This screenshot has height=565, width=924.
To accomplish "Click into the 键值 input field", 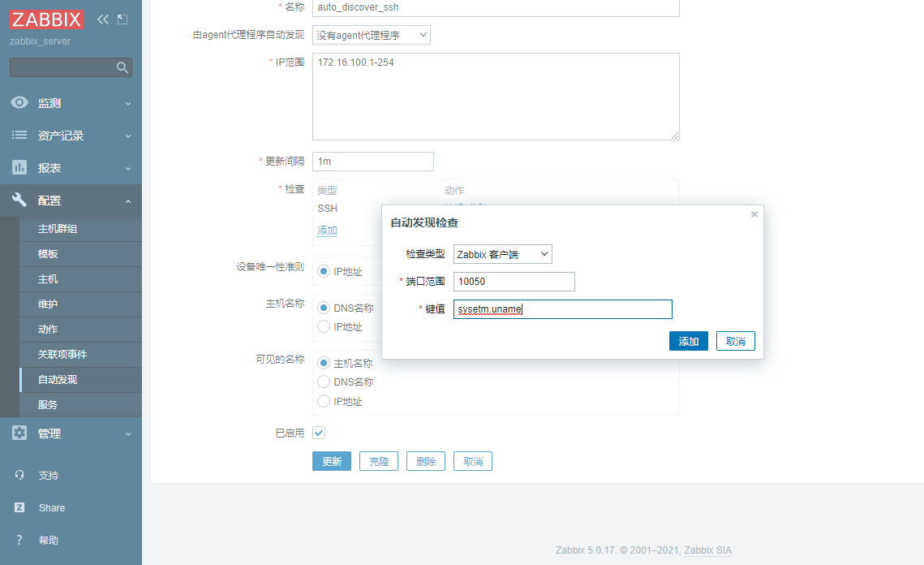I will (563, 309).
